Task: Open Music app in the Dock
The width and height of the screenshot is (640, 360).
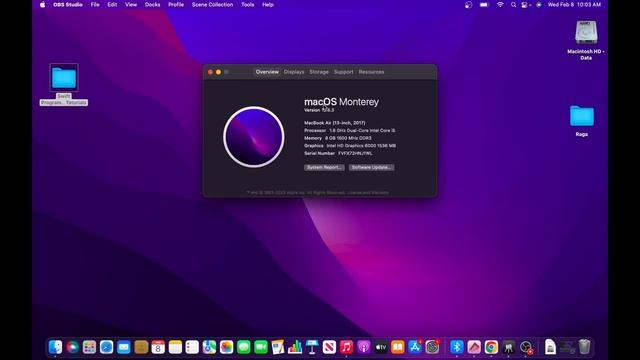Action: tap(347, 347)
